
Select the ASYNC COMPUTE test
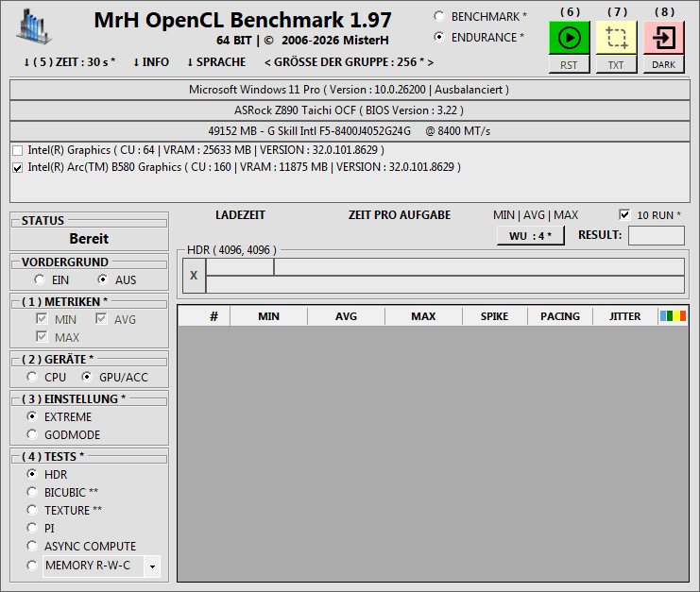[32, 546]
